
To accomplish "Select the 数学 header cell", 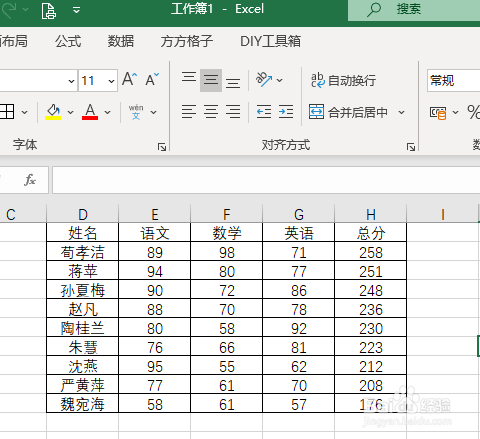I will pyautogui.click(x=227, y=232).
